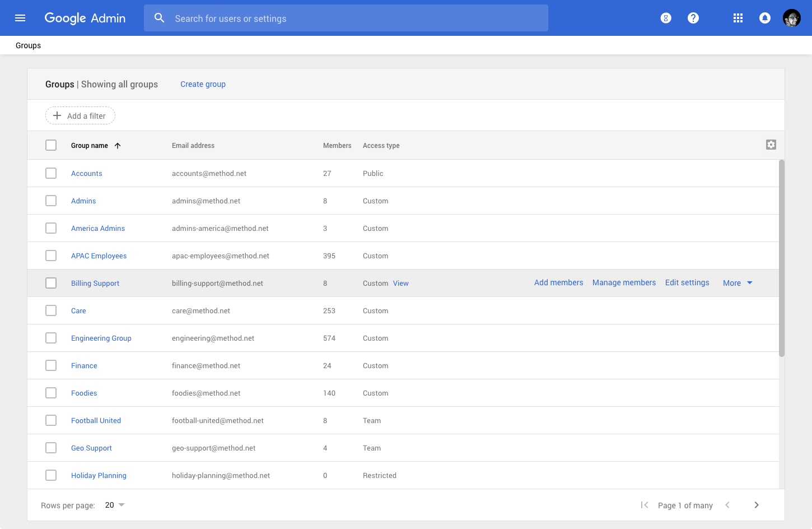Tick the Accounts group checkbox
The width and height of the screenshot is (812, 529).
coord(51,173)
